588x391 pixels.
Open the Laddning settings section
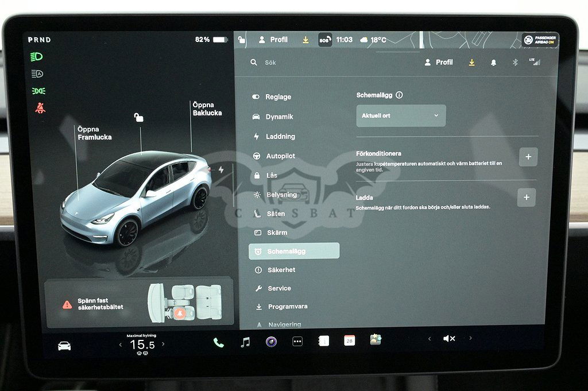coord(280,137)
